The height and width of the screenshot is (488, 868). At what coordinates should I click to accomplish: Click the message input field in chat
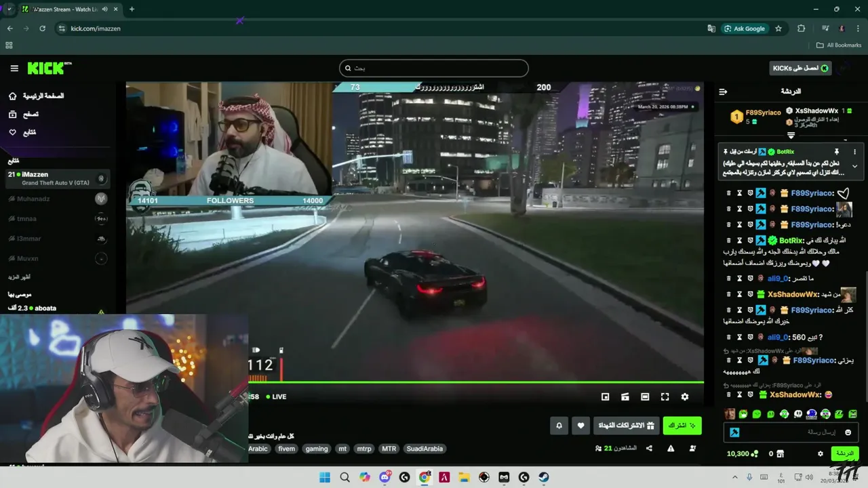click(792, 432)
